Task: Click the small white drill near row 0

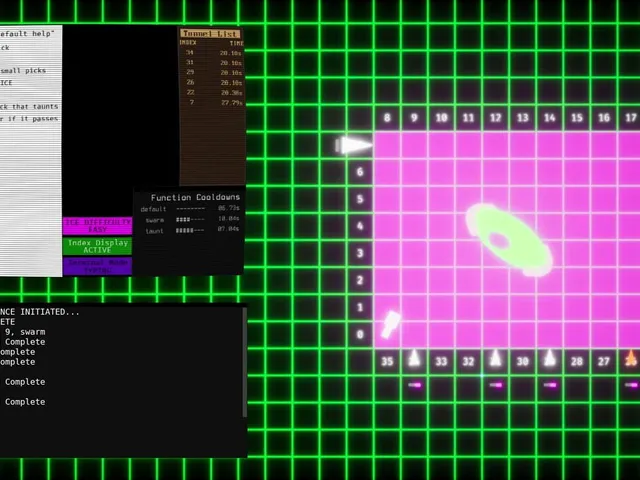Action: [390, 324]
